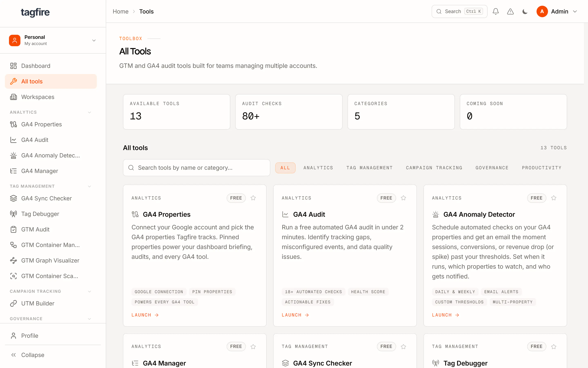Click the 'EMAIL ALERTS' tag on Anomaly Detector
588x368 pixels.
pos(501,292)
